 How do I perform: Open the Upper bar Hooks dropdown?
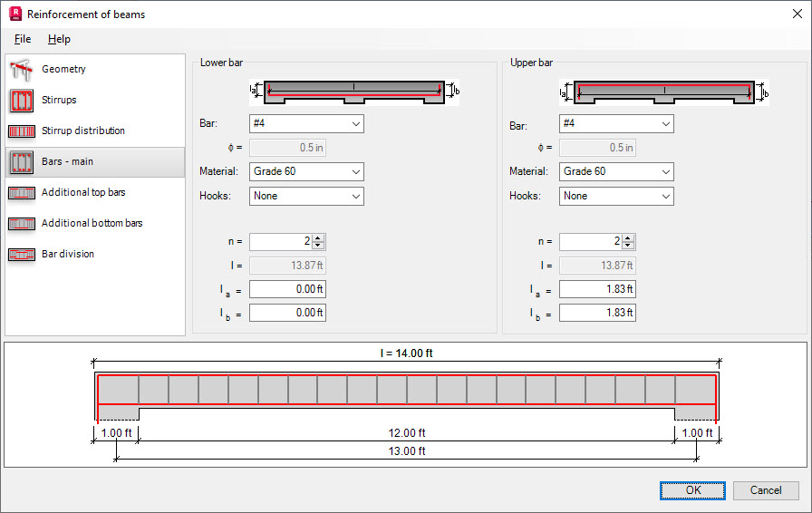616,197
